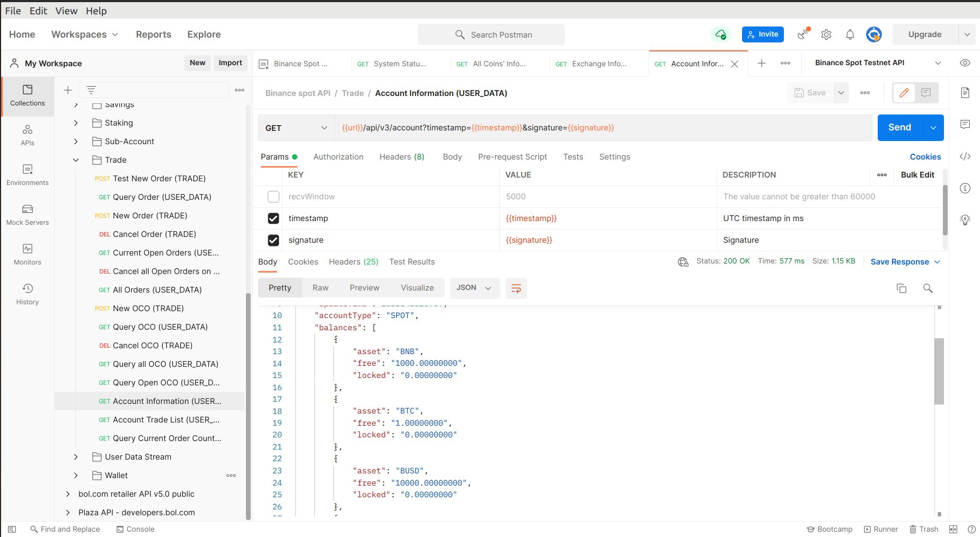Open a new request tab
This screenshot has width=980, height=537.
click(762, 63)
